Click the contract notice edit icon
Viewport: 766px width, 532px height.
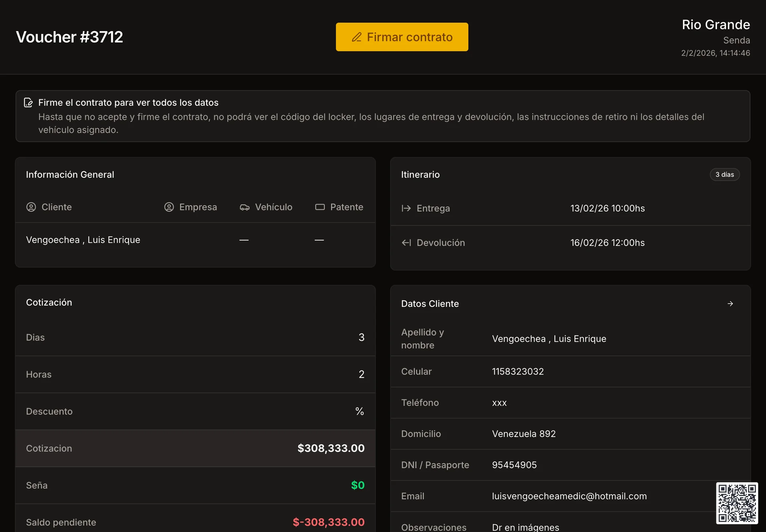point(28,102)
